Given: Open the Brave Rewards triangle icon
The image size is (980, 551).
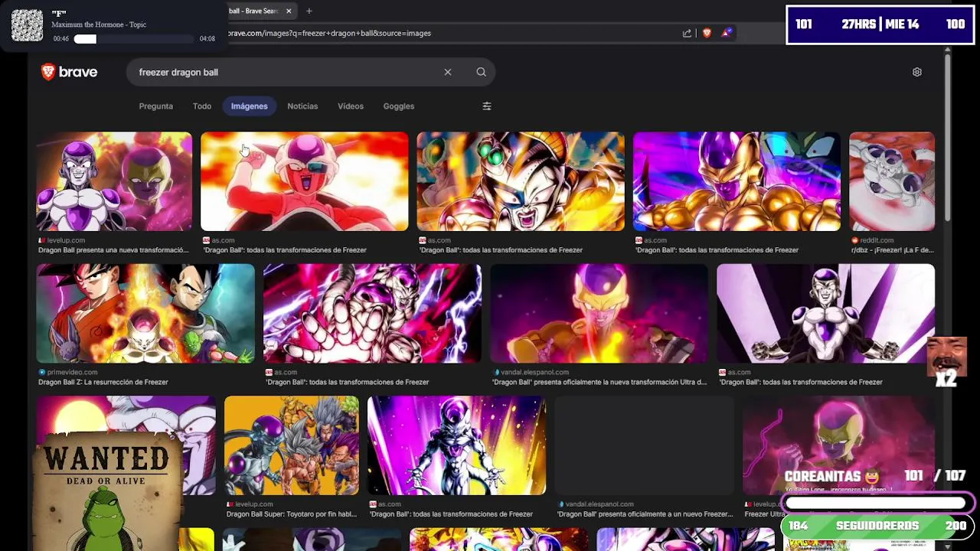Looking at the screenshot, I should 726,33.
